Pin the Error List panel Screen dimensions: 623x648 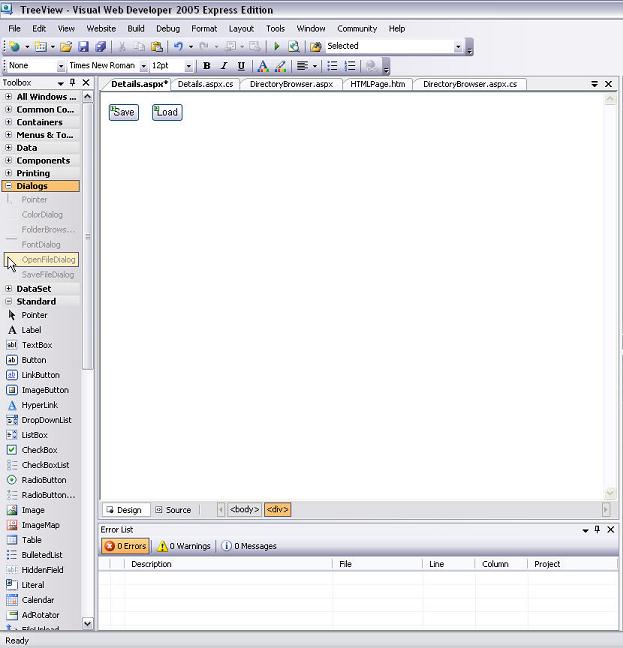click(x=597, y=529)
